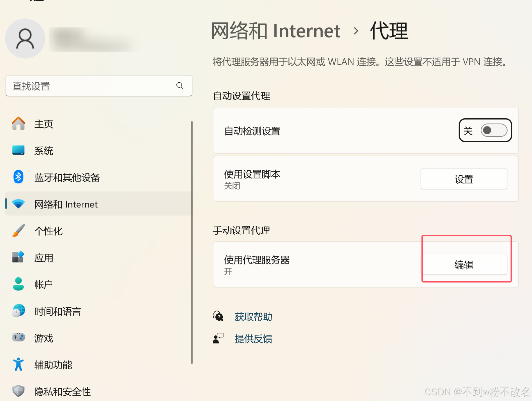The width and height of the screenshot is (532, 401).
Task: Click the Time and language globe icon
Action: 18,311
